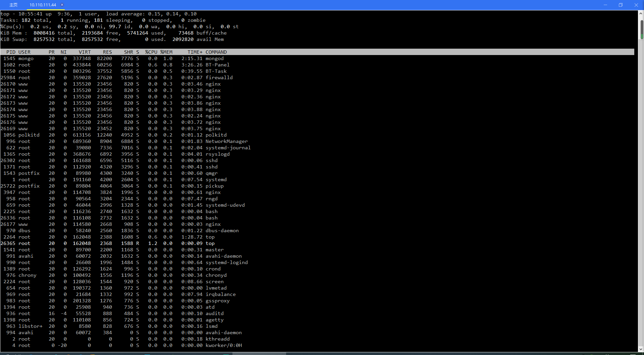The image size is (644, 355).
Task: Click the 'lvmetad' command name
Action: (216, 288)
